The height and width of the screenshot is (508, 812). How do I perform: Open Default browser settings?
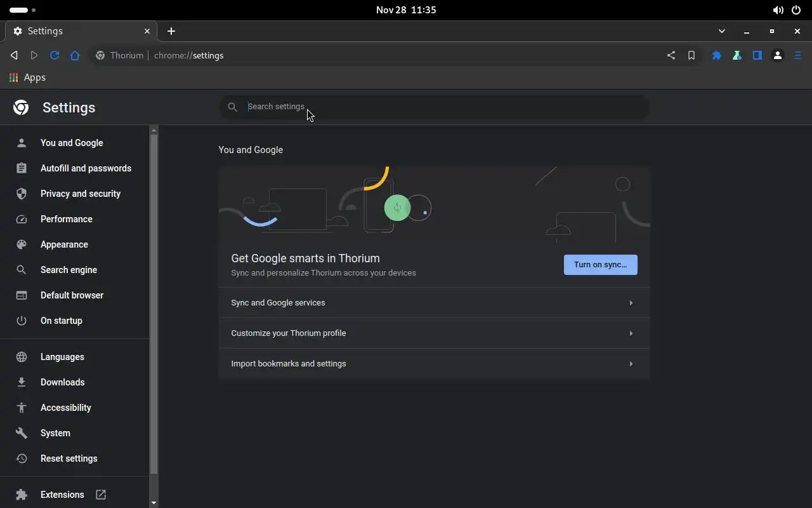75,295
